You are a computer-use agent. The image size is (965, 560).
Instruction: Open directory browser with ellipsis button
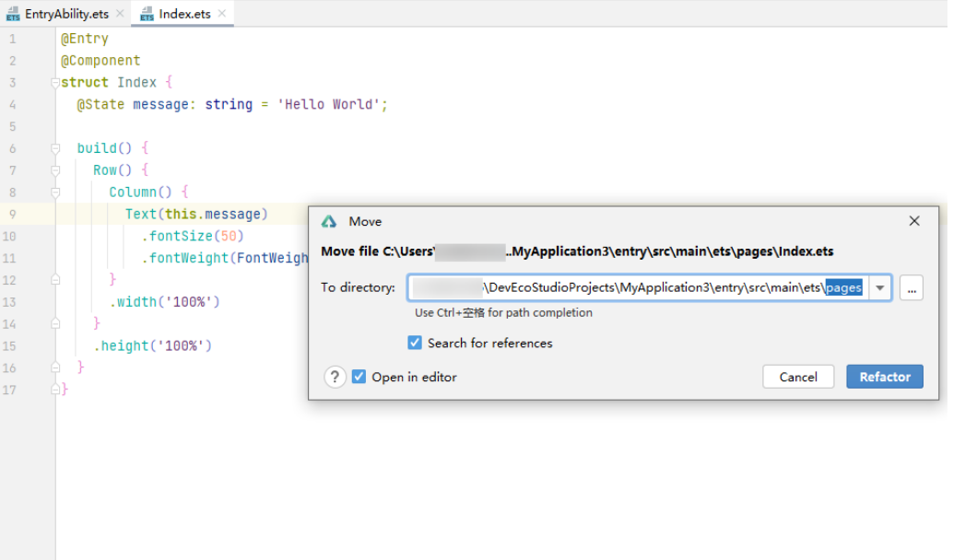912,288
